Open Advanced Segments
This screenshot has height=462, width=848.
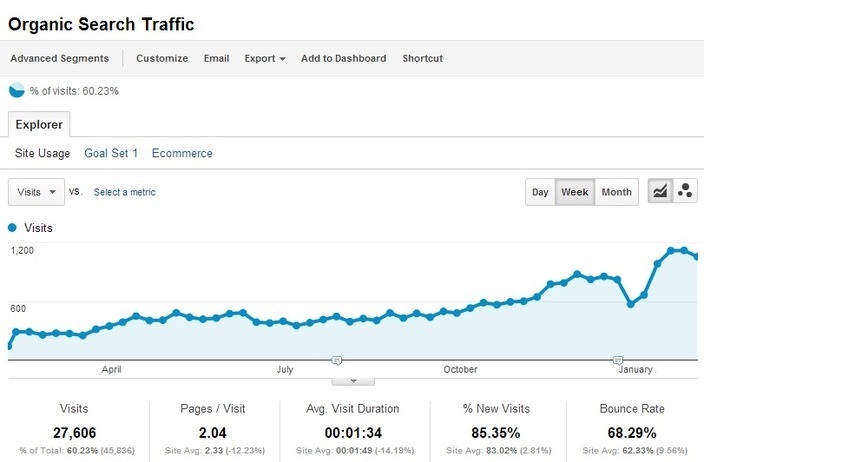59,58
